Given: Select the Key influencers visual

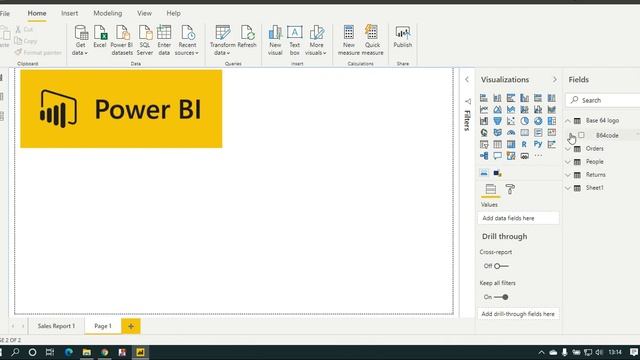Looking at the screenshot, I should pos(551,144).
